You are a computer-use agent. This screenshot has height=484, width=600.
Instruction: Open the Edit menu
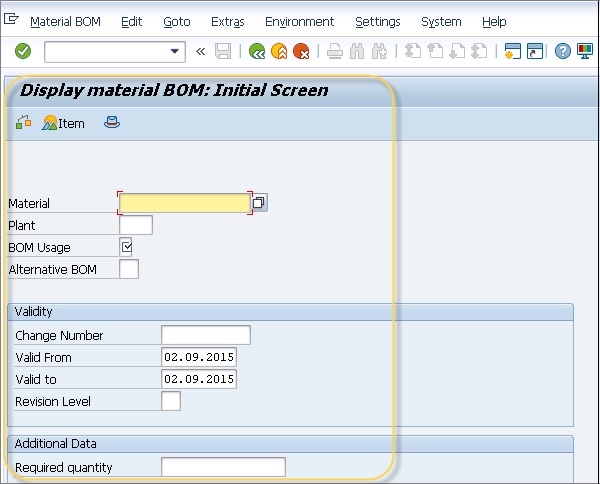132,22
